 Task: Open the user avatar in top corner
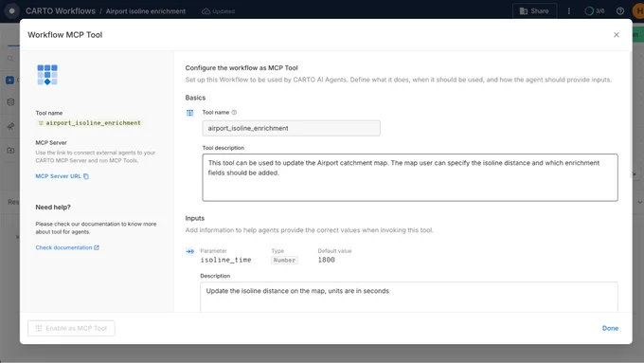coord(638,11)
